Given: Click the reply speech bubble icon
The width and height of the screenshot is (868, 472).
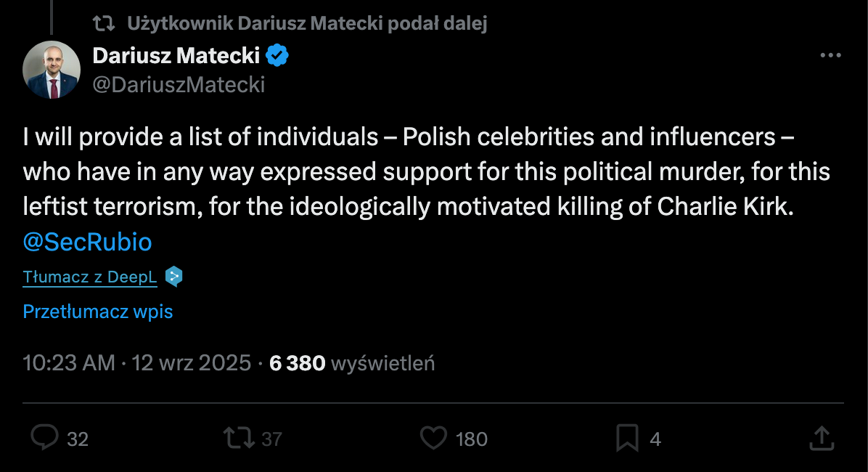Looking at the screenshot, I should point(45,438).
